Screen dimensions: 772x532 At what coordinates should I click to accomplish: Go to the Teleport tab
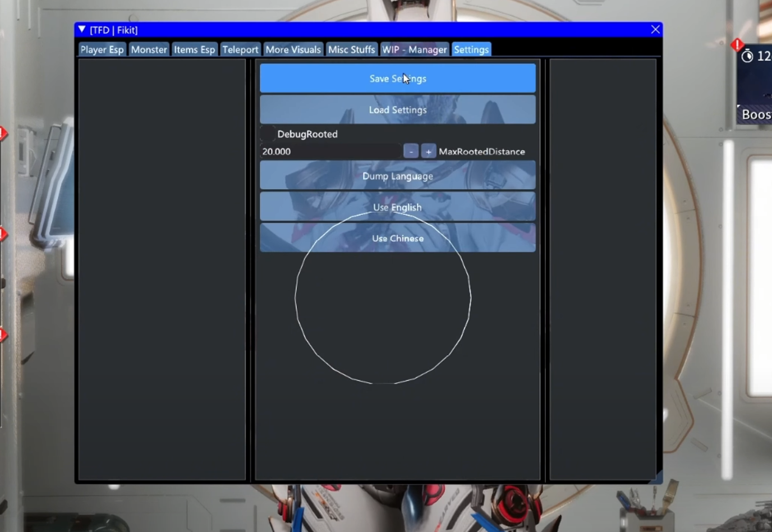[240, 50]
